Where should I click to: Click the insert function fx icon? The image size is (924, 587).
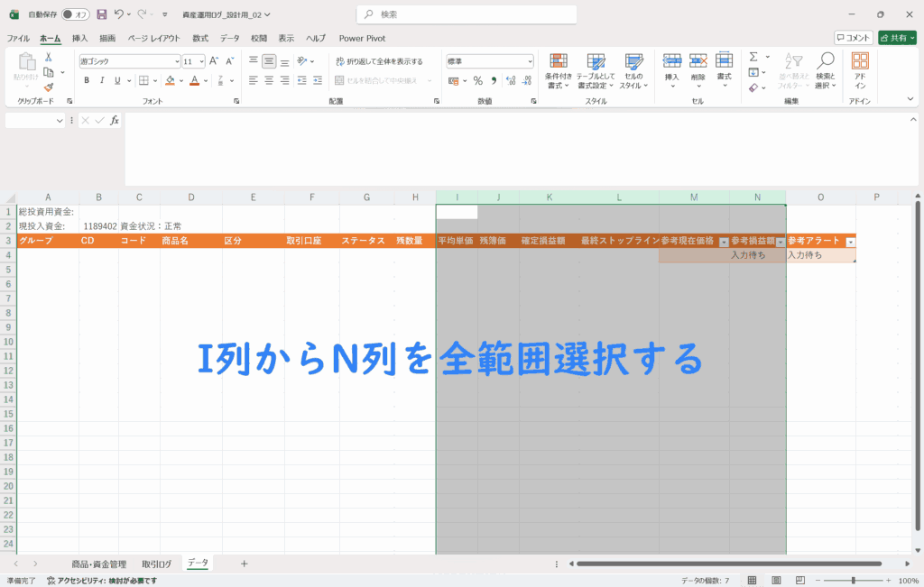click(x=115, y=120)
